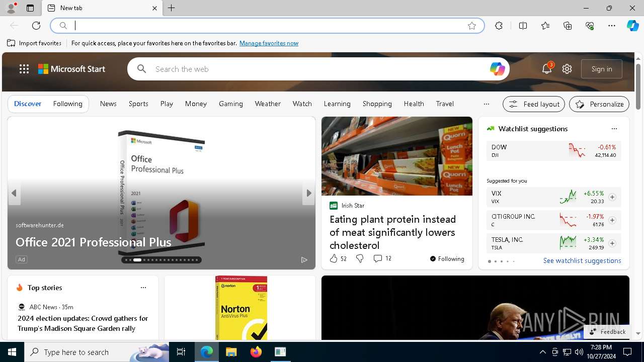
Task: Open the Gaming category
Action: tap(231, 104)
